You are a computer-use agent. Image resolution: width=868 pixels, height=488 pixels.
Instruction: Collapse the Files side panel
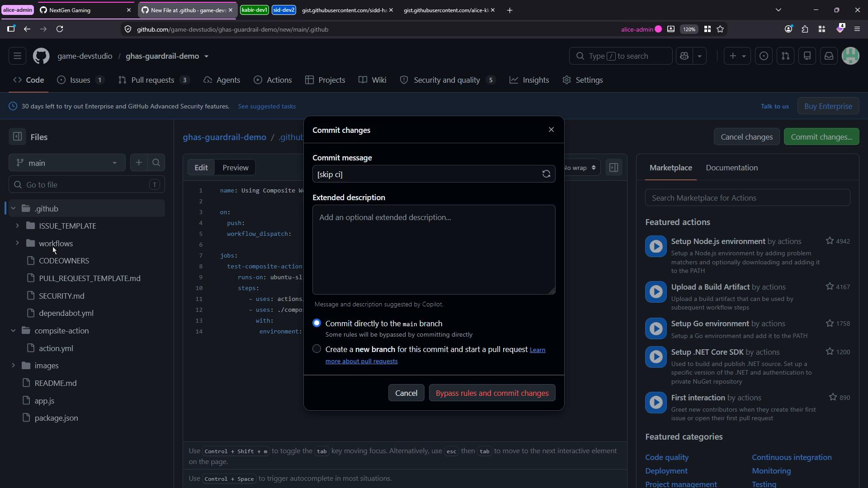pyautogui.click(x=17, y=137)
